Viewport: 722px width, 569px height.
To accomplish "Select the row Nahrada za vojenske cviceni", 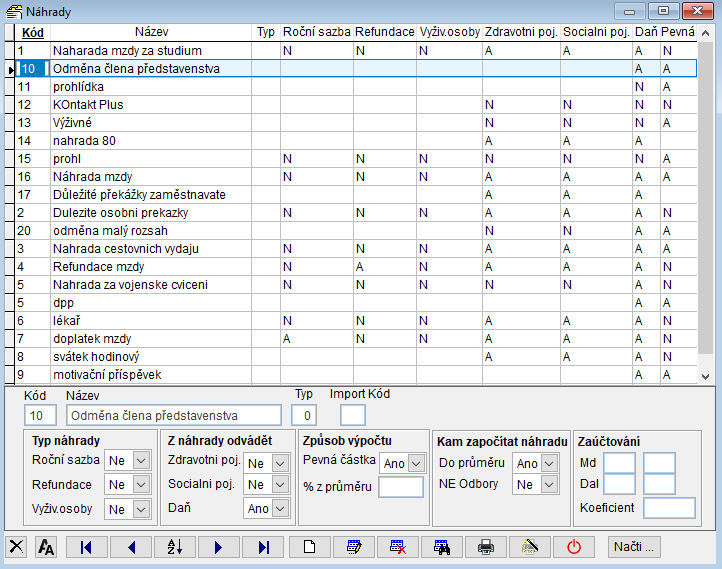I will (x=356, y=284).
